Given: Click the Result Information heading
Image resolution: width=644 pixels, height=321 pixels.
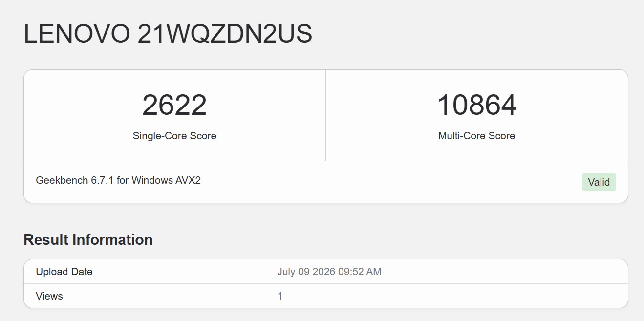Looking at the screenshot, I should tap(88, 240).
